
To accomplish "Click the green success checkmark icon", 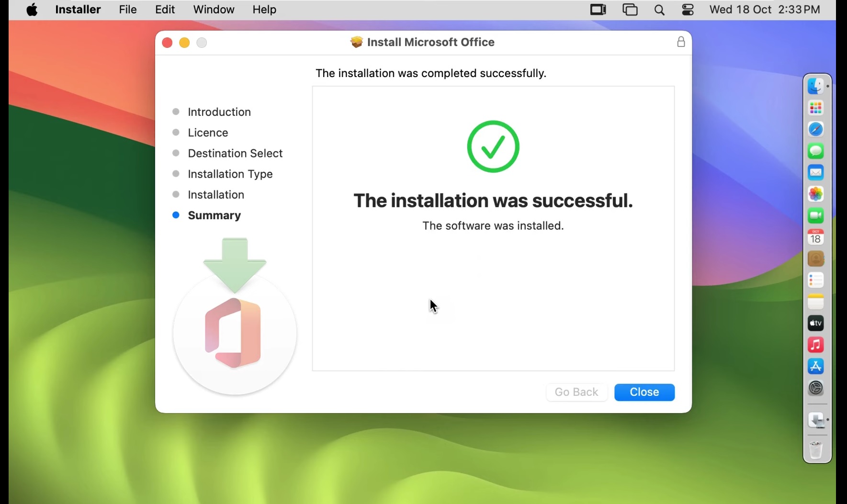I will point(493,146).
